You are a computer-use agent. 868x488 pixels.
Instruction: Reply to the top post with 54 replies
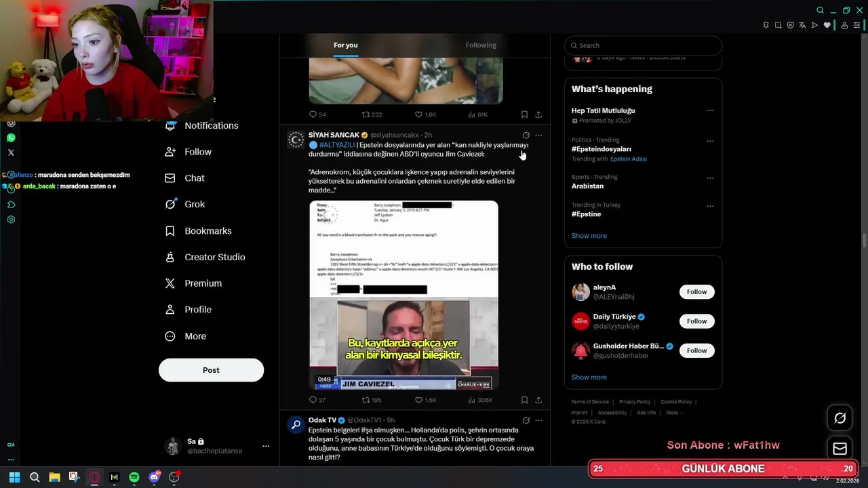(x=317, y=115)
